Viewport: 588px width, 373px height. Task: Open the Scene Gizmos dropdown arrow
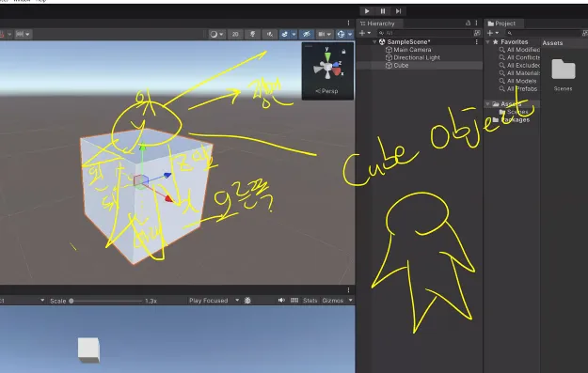point(350,34)
